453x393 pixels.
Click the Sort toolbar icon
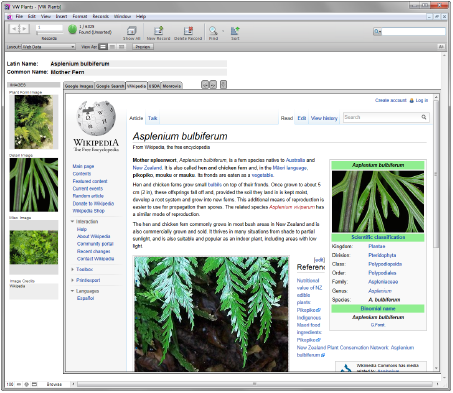point(235,31)
